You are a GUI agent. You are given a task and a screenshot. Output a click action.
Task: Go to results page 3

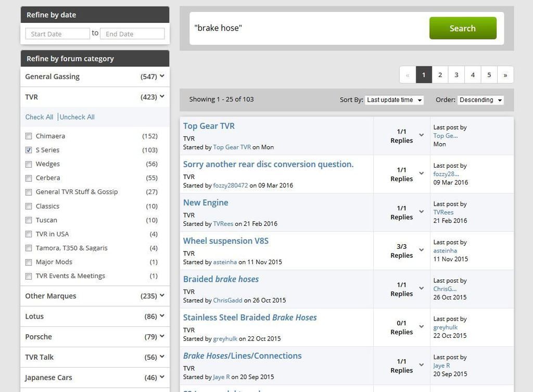456,75
